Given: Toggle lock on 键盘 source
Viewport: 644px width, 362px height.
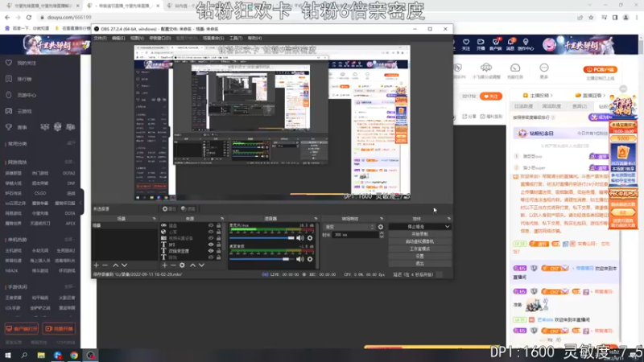Looking at the screenshot, I should click(x=219, y=226).
